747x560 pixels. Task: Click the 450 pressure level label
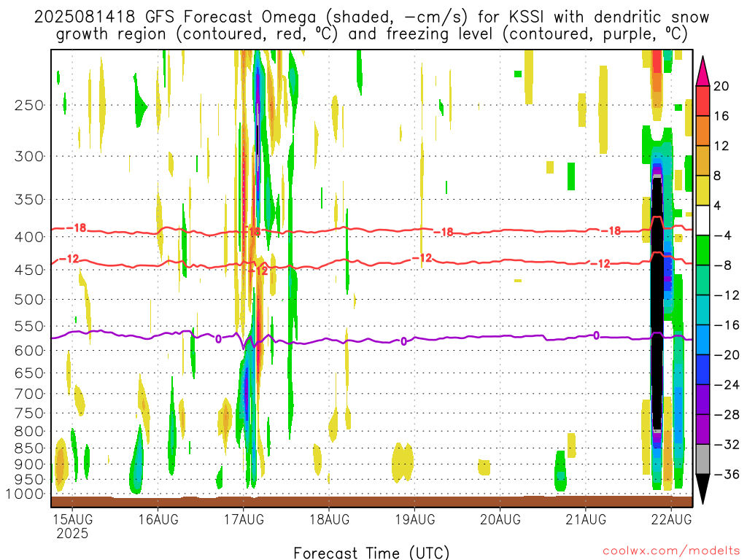(x=29, y=270)
